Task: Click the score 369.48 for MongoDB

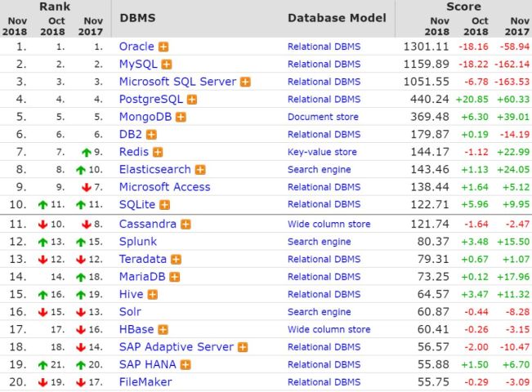Action: 430,117
